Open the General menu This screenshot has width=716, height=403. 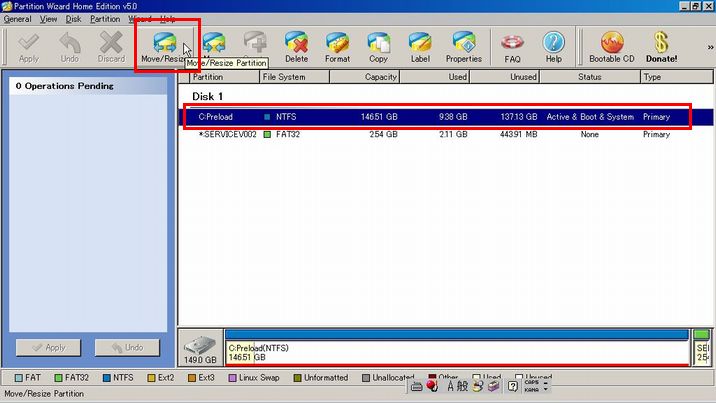point(17,19)
